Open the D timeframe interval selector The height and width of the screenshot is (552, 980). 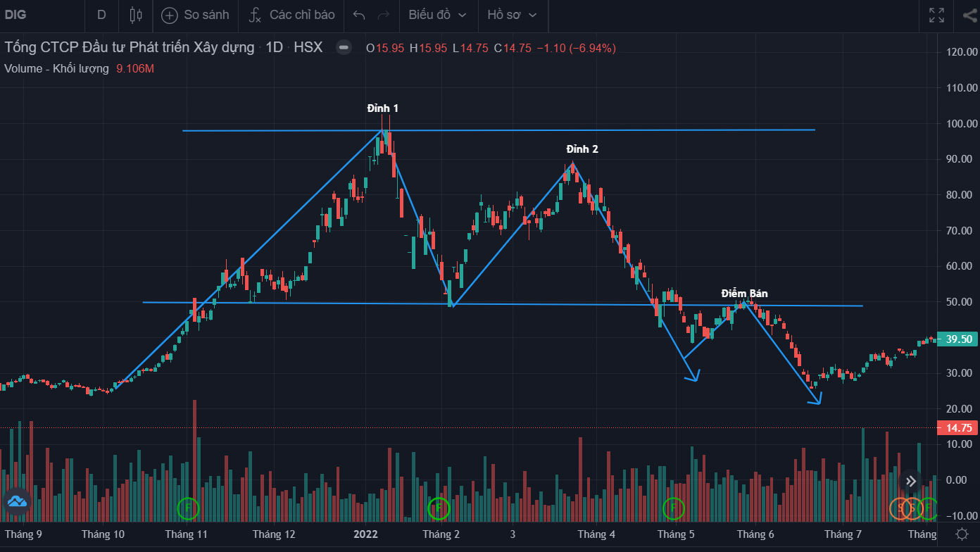tap(102, 15)
